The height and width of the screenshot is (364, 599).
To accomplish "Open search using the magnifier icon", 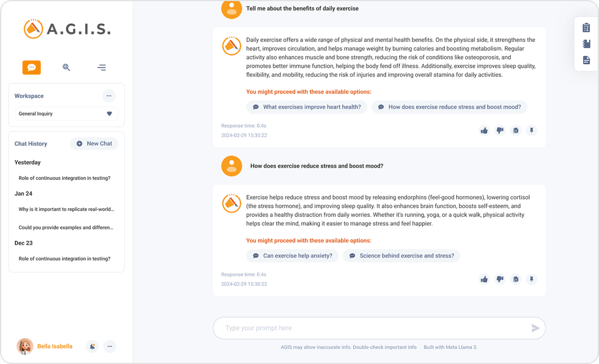I will (66, 67).
